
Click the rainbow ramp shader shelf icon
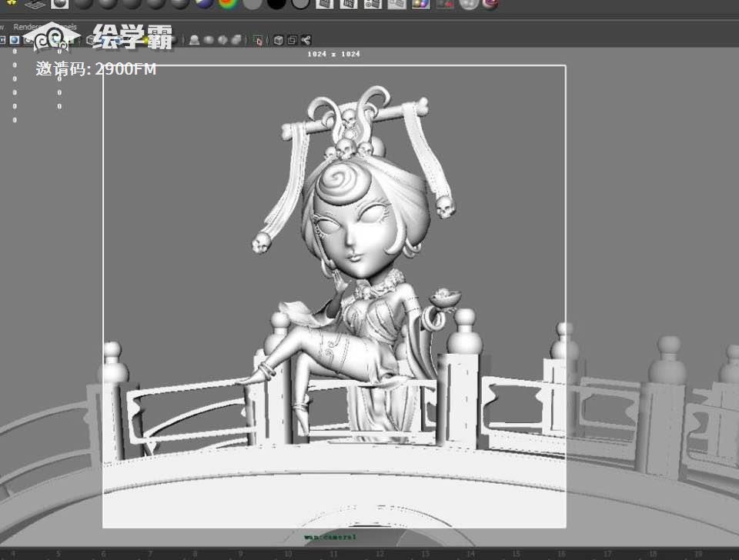click(x=229, y=4)
